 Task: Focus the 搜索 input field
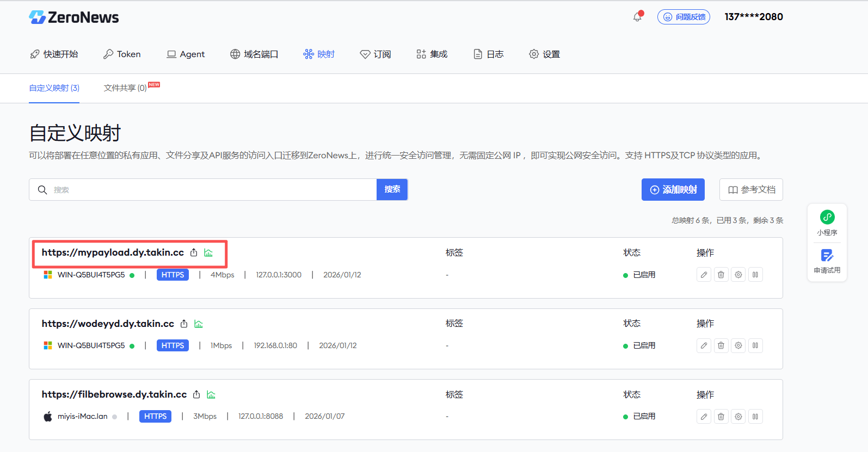click(202, 190)
